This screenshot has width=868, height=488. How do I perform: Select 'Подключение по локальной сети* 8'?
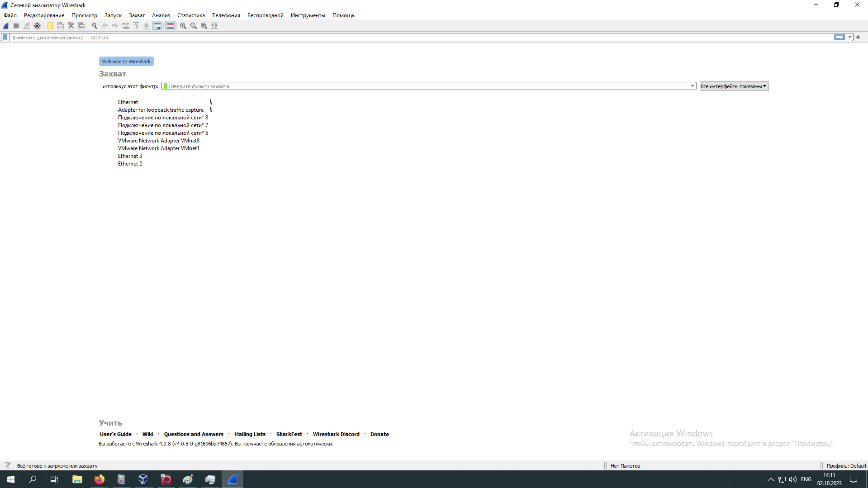click(163, 118)
